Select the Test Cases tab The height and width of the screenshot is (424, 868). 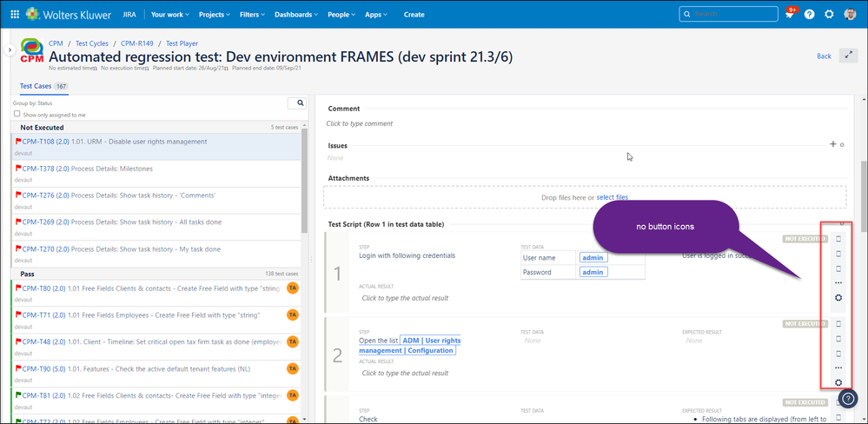tap(36, 86)
